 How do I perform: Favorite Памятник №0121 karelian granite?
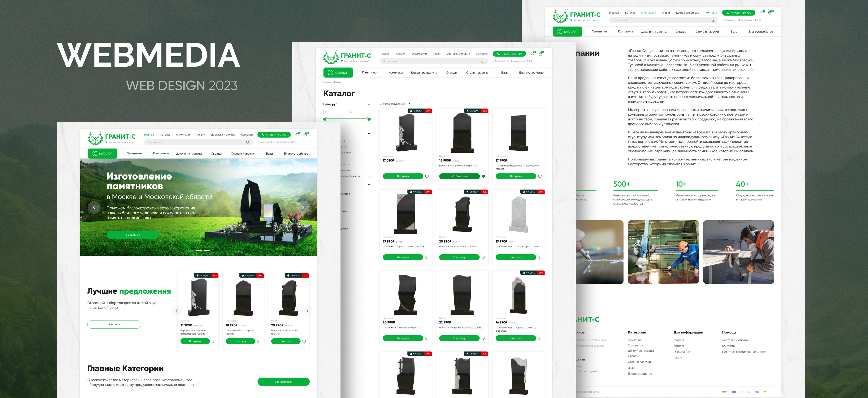[x=483, y=338]
